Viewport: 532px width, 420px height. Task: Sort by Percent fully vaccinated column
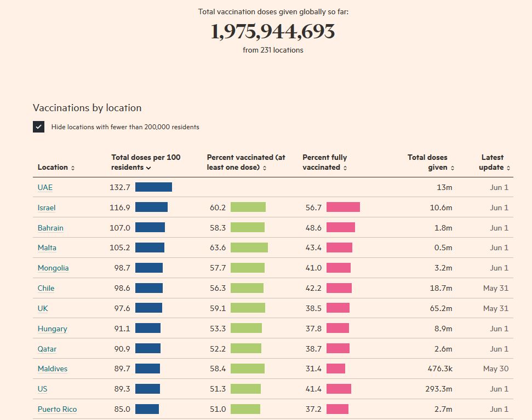pos(325,163)
